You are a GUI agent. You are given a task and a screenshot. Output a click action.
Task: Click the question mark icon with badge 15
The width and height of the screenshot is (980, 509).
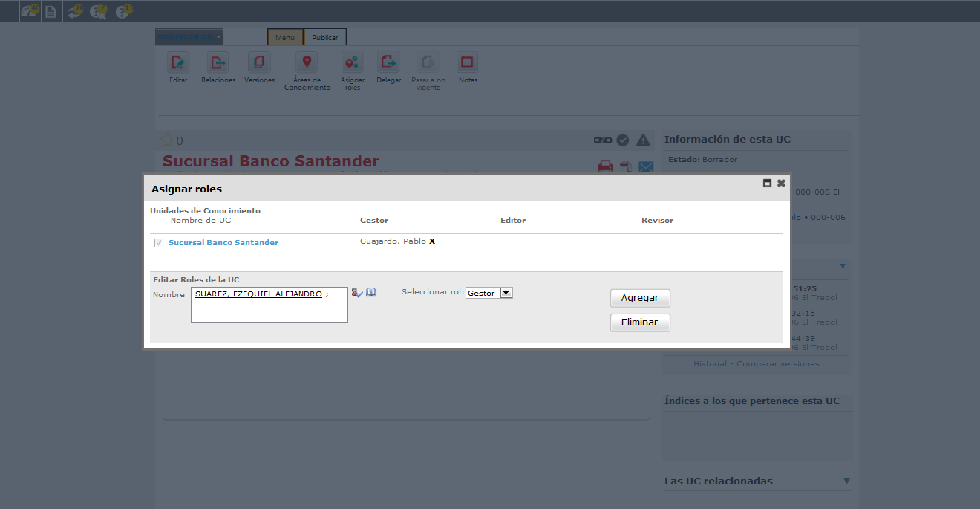[123, 12]
